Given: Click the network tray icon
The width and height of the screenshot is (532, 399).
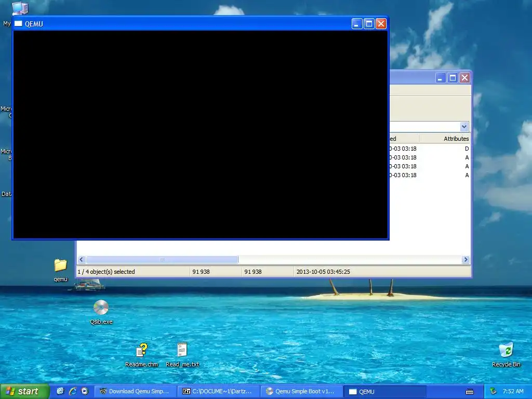Looking at the screenshot, I should [x=494, y=391].
